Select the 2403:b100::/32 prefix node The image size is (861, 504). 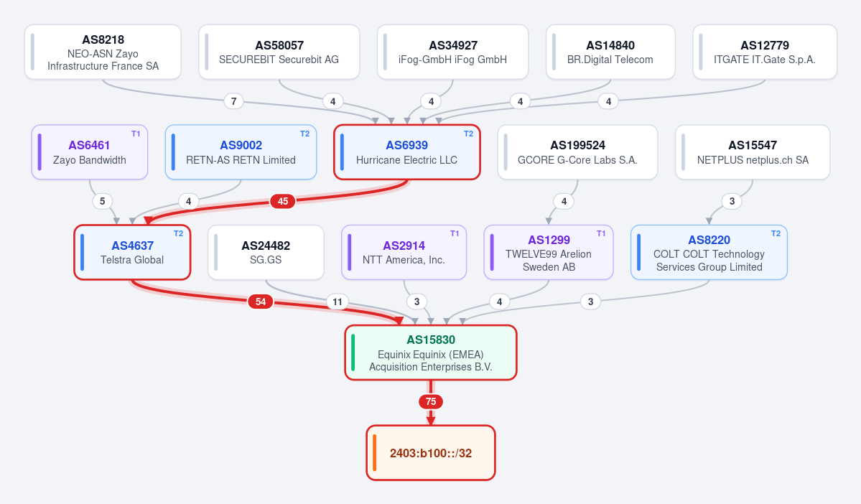coord(431,453)
